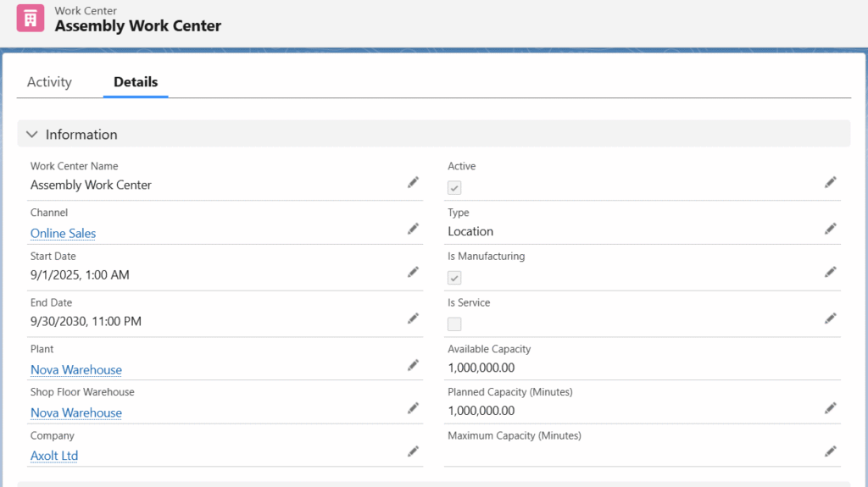This screenshot has width=868, height=487.
Task: Click the Work Center building icon
Action: (31, 19)
